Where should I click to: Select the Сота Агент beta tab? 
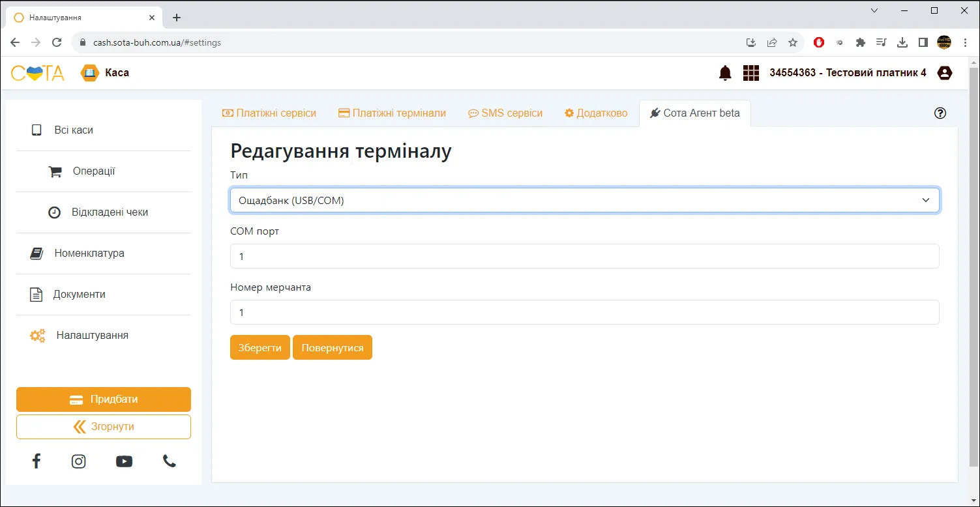(695, 113)
